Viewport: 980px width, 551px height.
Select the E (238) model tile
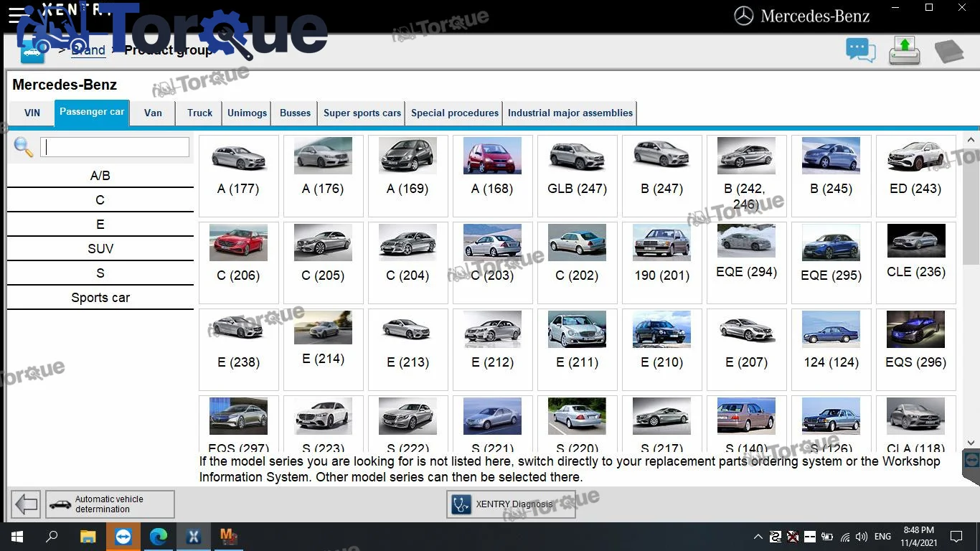pos(238,349)
